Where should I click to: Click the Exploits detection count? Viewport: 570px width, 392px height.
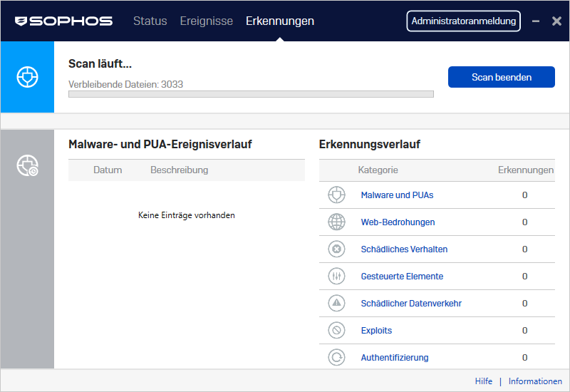click(x=524, y=330)
